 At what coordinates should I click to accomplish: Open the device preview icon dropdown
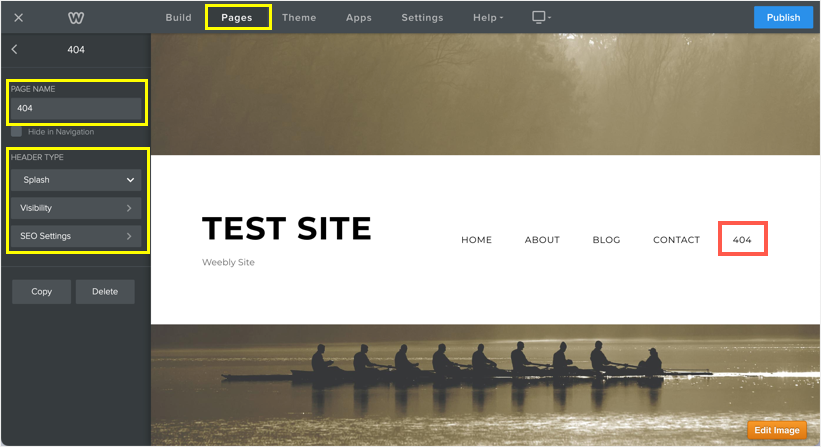pos(541,17)
